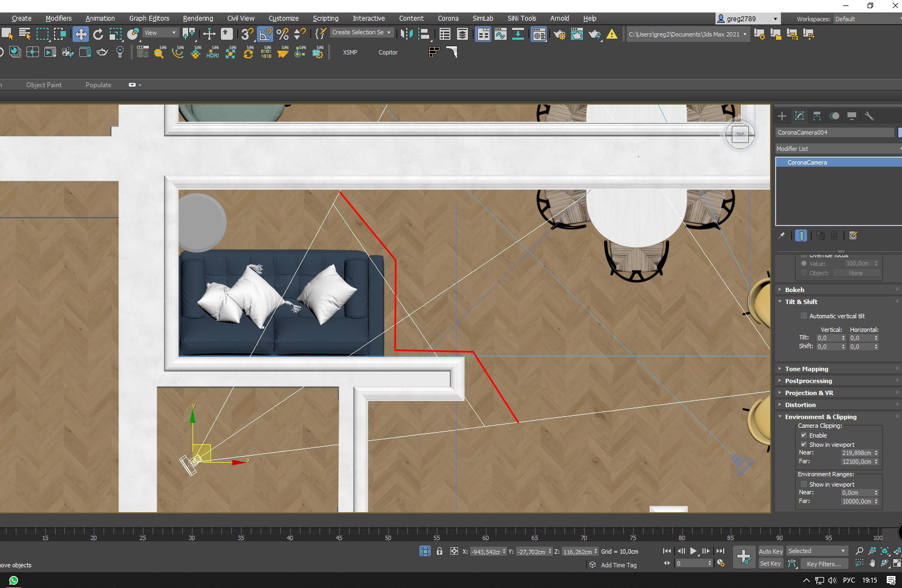Screen dimensions: 902x588
Task: Open the Render Setup dialog icon
Action: coord(560,34)
